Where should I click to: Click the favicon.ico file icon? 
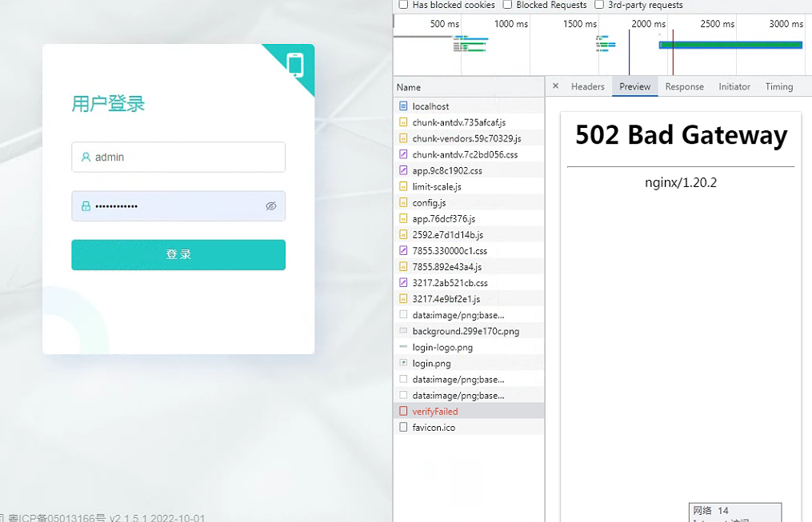(403, 428)
